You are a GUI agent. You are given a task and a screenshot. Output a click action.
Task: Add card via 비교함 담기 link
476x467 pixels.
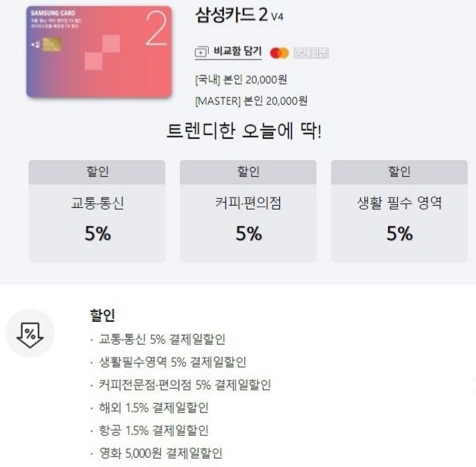(x=229, y=52)
